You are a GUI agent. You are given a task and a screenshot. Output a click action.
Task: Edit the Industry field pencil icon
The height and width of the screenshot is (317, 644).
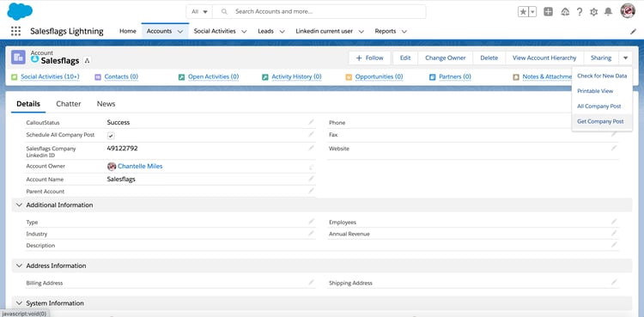[312, 234]
